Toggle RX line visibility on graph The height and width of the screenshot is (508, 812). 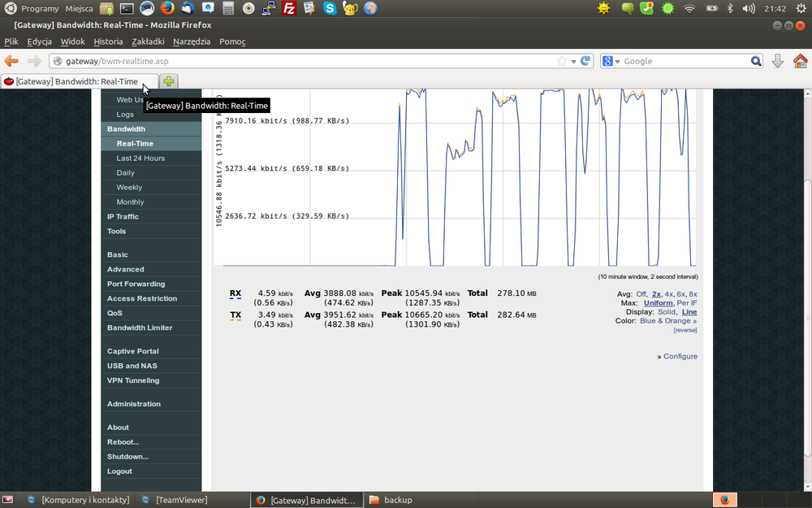click(235, 293)
